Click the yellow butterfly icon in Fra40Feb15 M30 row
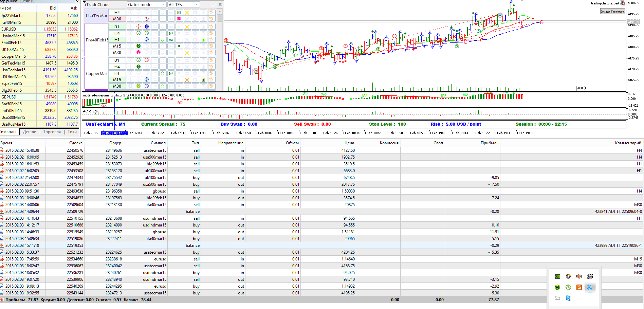 [x=187, y=52]
